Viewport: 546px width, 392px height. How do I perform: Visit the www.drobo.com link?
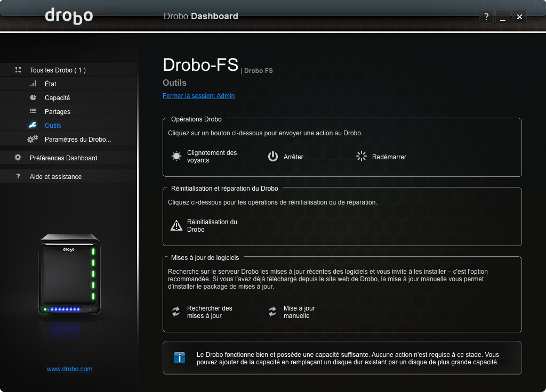(69, 369)
